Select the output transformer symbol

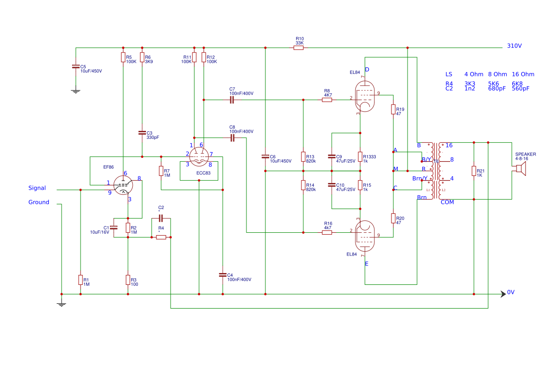click(x=436, y=171)
